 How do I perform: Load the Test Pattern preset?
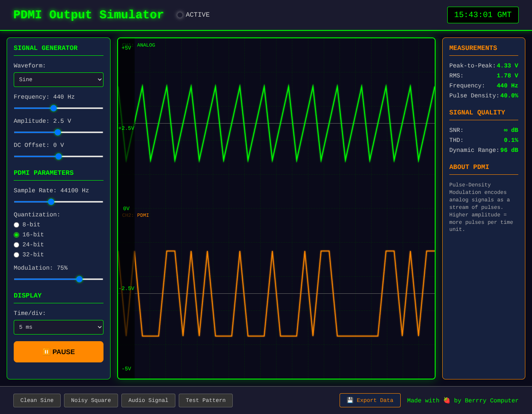pyautogui.click(x=205, y=400)
